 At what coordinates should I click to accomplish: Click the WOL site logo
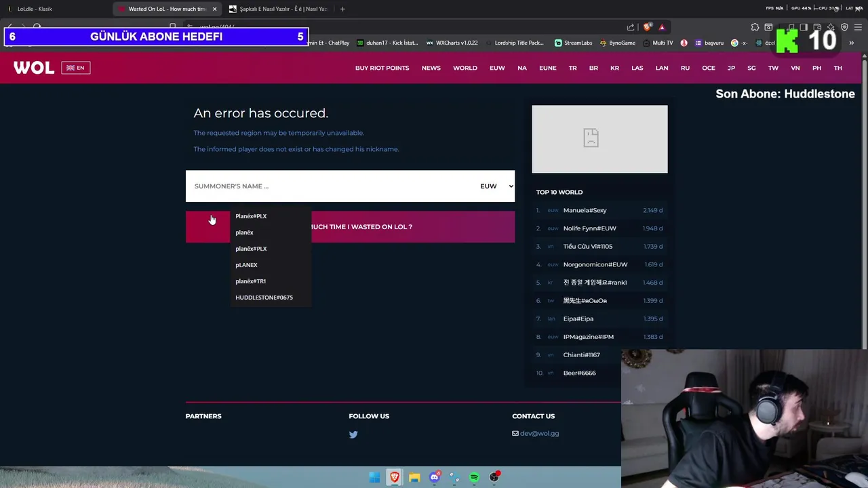point(34,68)
